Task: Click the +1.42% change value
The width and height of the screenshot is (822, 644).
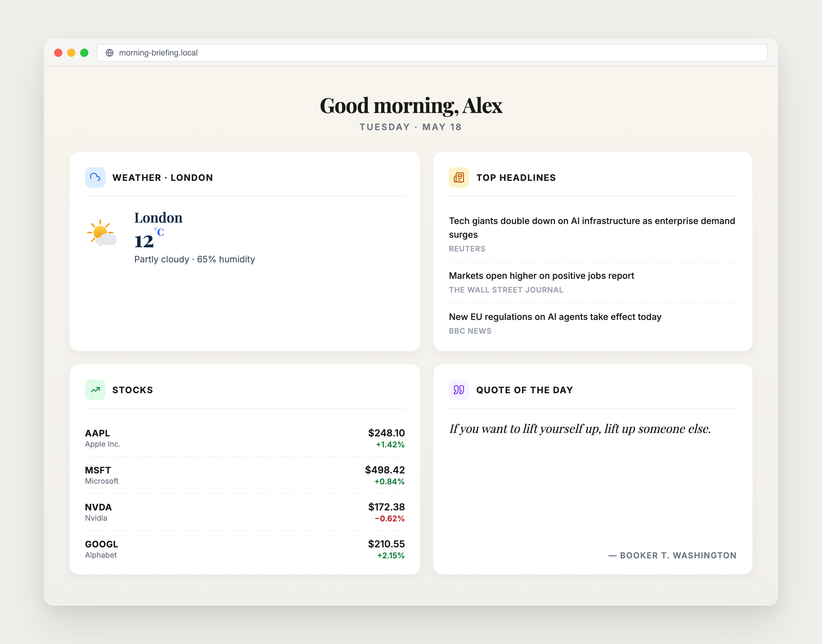Action: coord(390,445)
